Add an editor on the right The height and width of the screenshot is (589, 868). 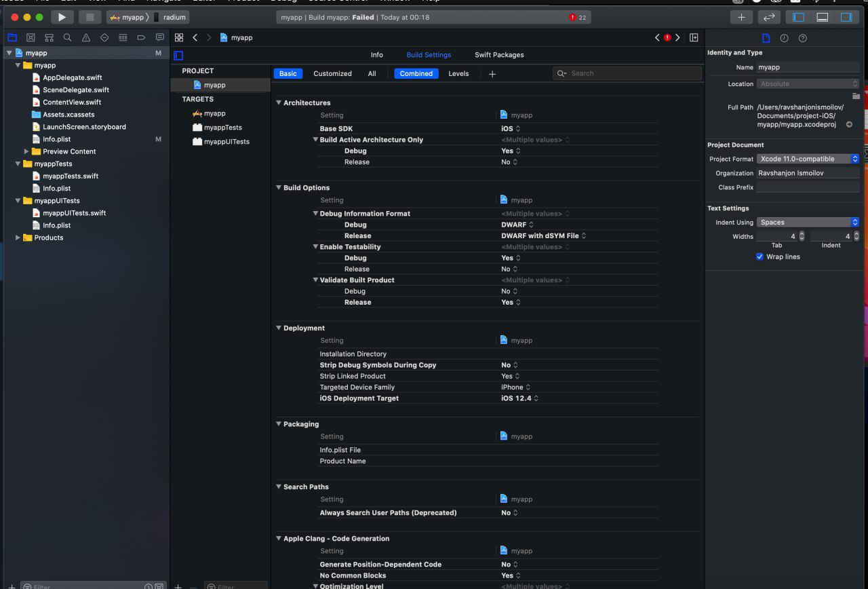click(694, 37)
